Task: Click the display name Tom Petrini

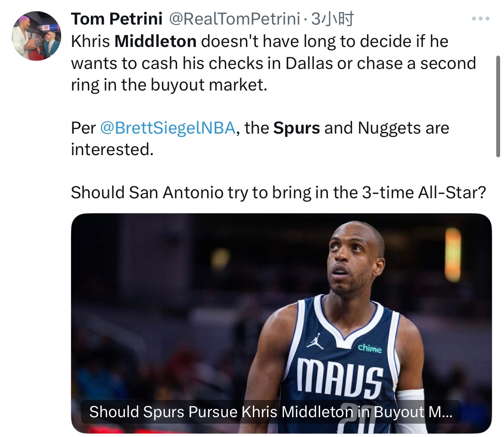Action: tap(116, 19)
